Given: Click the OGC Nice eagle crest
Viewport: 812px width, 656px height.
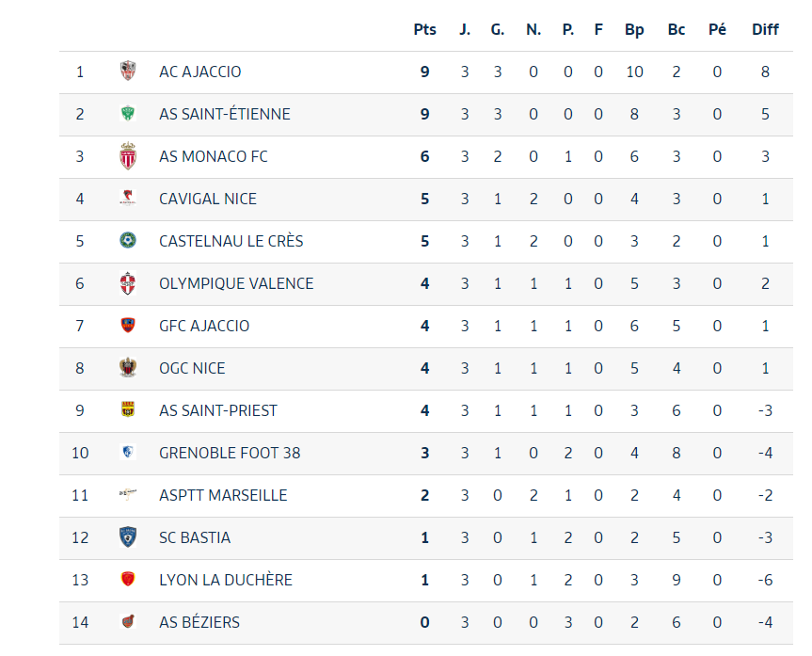Looking at the screenshot, I should (x=128, y=368).
